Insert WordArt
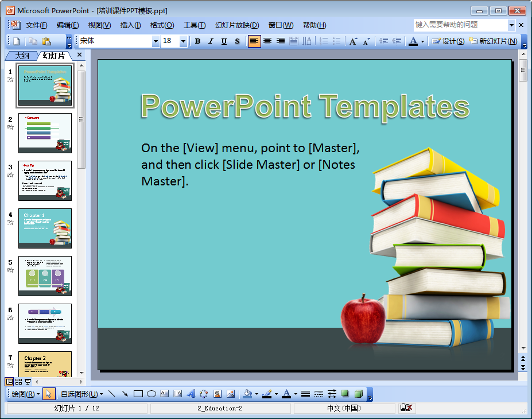The height and width of the screenshot is (419, 532). (191, 394)
